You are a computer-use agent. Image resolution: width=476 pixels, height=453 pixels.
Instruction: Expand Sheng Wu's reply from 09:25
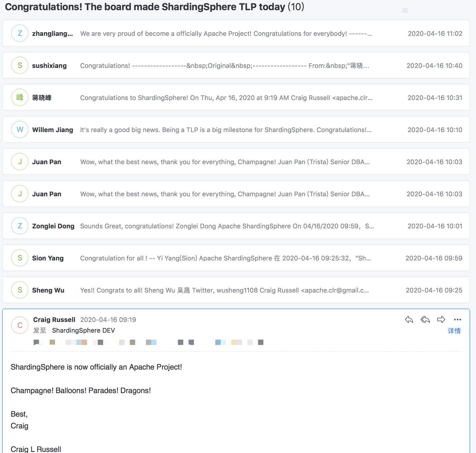click(224, 290)
